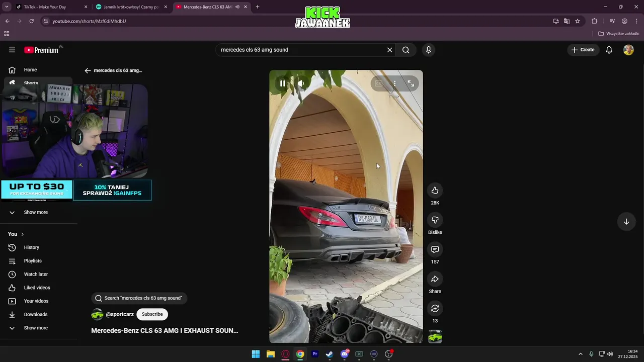644x362 pixels.
Task: Expand the upper 'Show more' in sidebar
Action: point(39,212)
